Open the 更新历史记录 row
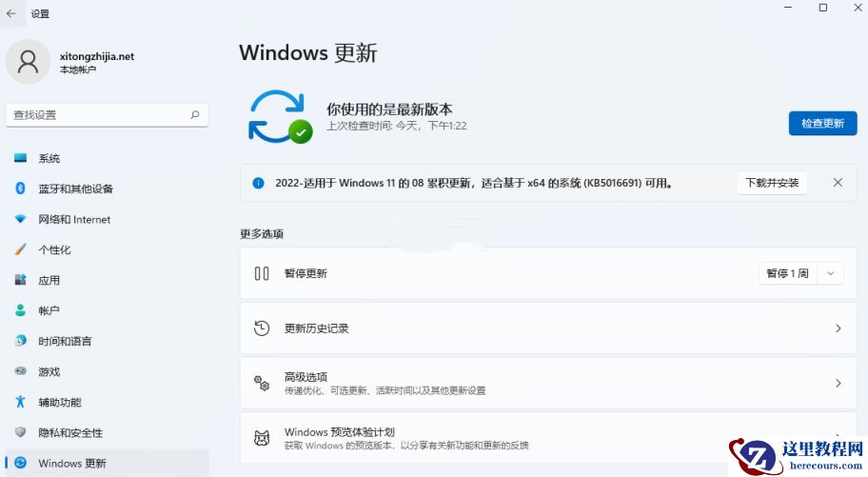Screen dimensions: 868x477 [548, 328]
